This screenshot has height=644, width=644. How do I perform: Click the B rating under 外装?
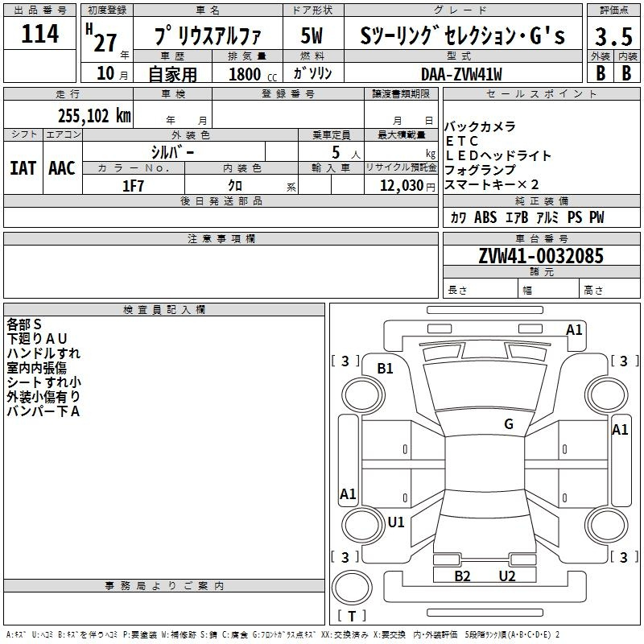(x=601, y=73)
